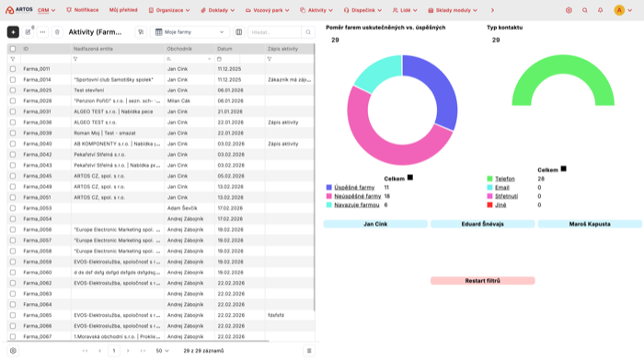Select checkbox for Farma_0036
Screen dimensions: 644x362
13,123
